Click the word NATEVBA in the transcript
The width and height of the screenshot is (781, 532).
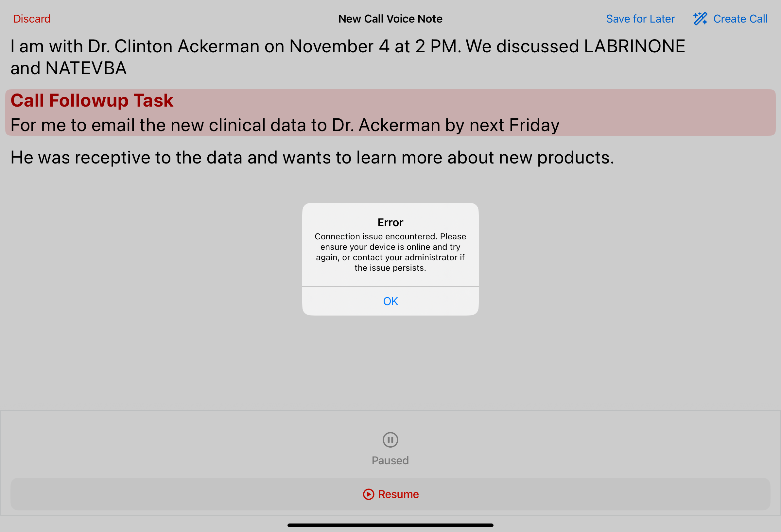point(86,68)
